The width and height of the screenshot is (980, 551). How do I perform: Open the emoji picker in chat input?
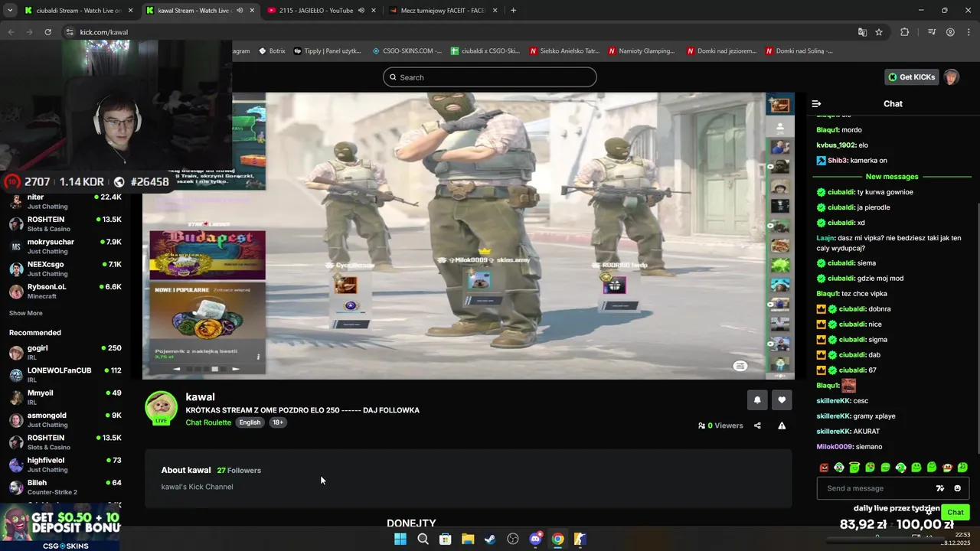point(957,488)
